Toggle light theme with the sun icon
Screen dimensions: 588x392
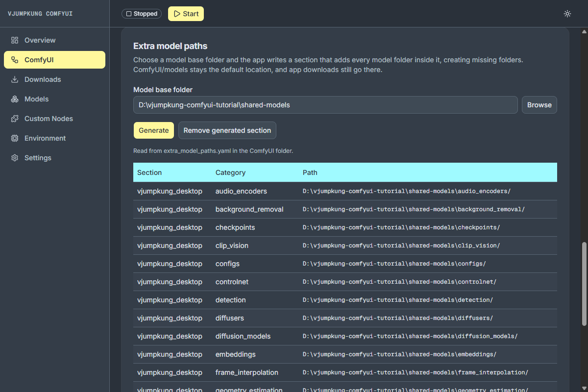(x=567, y=14)
